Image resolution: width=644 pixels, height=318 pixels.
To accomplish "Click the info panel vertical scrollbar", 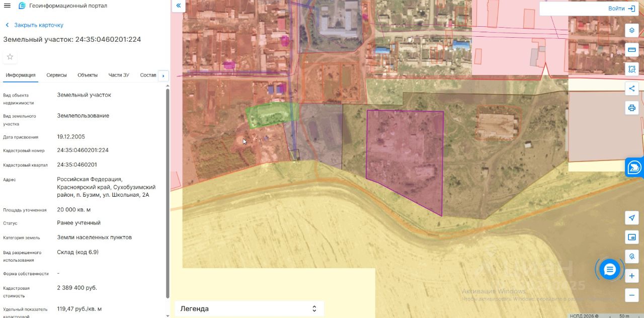I will coord(168,192).
